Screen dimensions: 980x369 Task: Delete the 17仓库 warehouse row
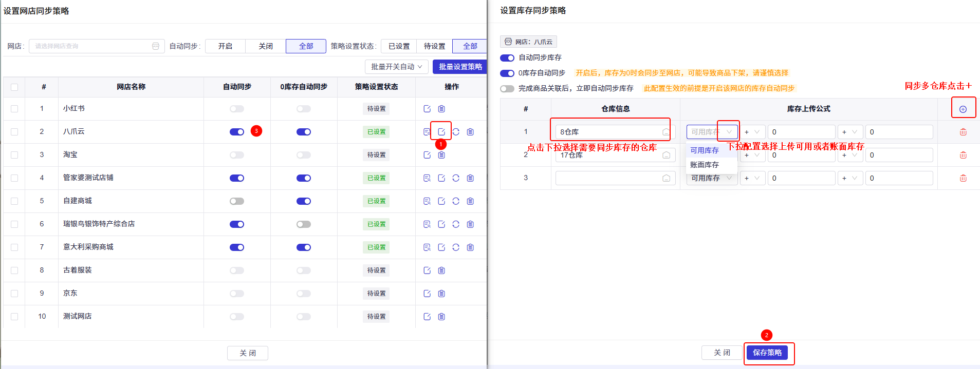pyautogui.click(x=963, y=155)
